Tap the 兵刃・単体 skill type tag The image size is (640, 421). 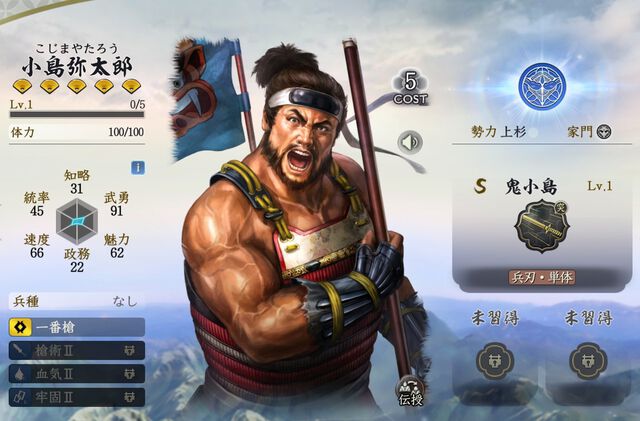[x=542, y=277]
